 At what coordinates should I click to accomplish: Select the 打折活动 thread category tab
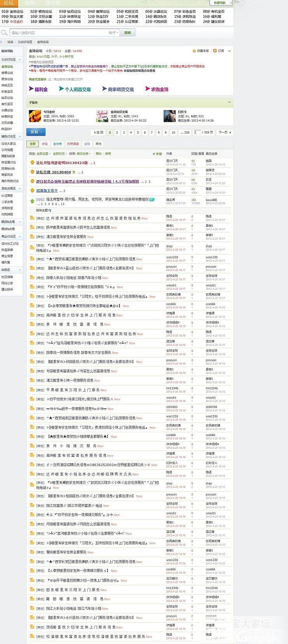73,144
